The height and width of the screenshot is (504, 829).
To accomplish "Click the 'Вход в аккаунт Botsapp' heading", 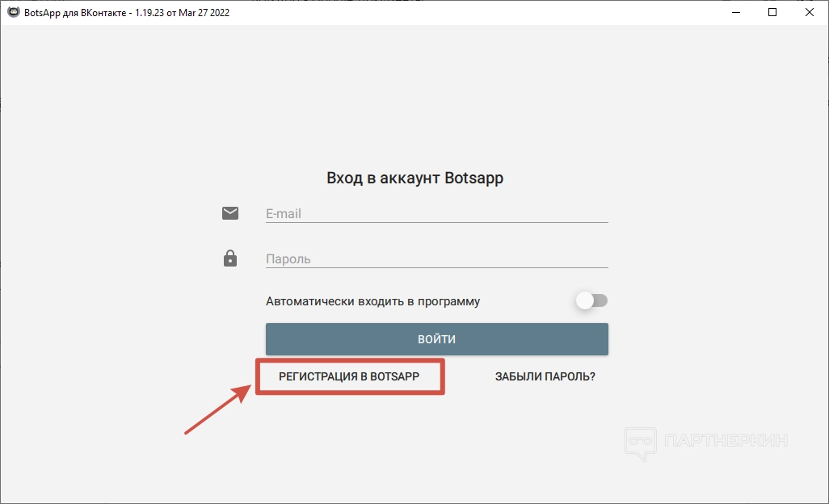I will click(415, 178).
